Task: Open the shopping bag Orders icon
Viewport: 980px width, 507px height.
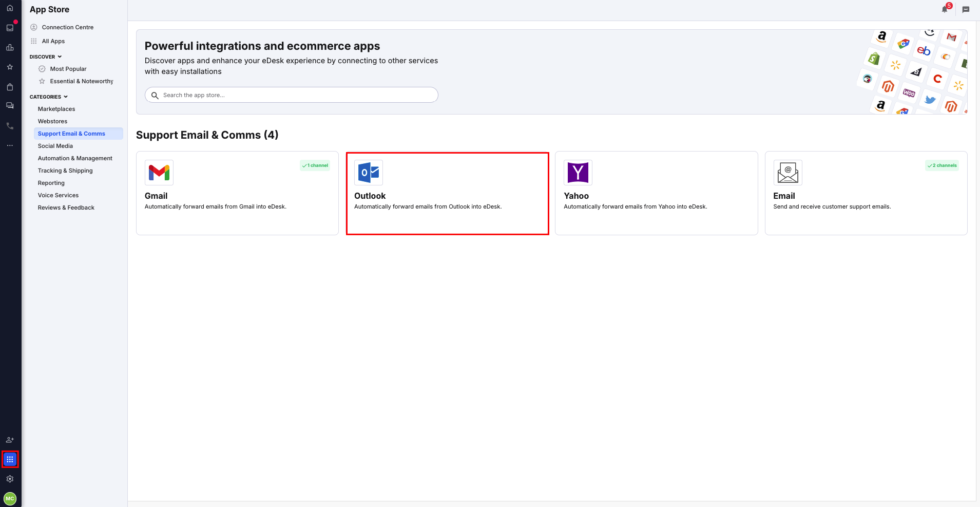Action: [x=10, y=87]
